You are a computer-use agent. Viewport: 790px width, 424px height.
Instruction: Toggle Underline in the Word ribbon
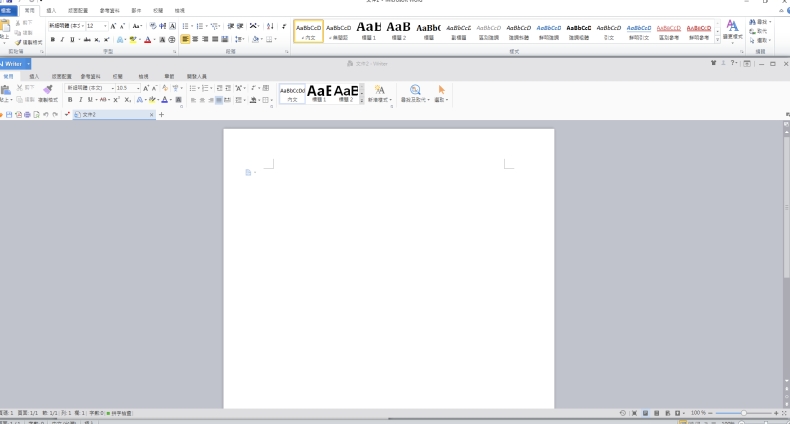click(72, 40)
